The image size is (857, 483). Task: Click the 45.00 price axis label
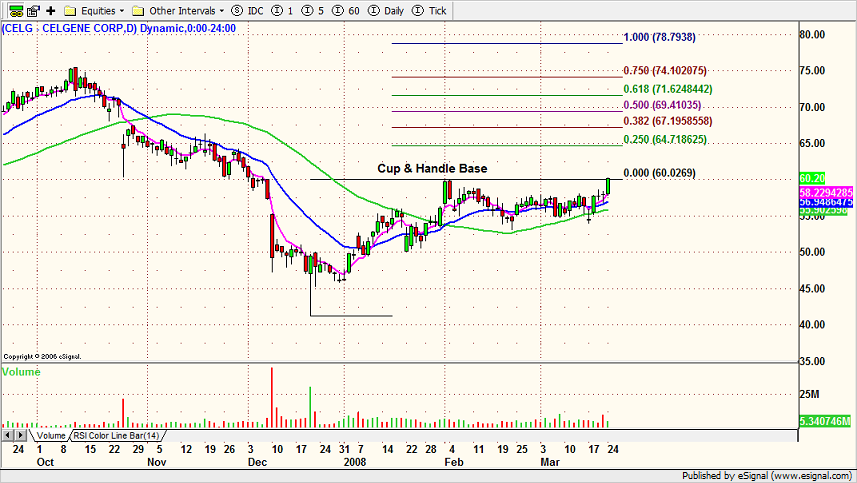pyautogui.click(x=812, y=288)
